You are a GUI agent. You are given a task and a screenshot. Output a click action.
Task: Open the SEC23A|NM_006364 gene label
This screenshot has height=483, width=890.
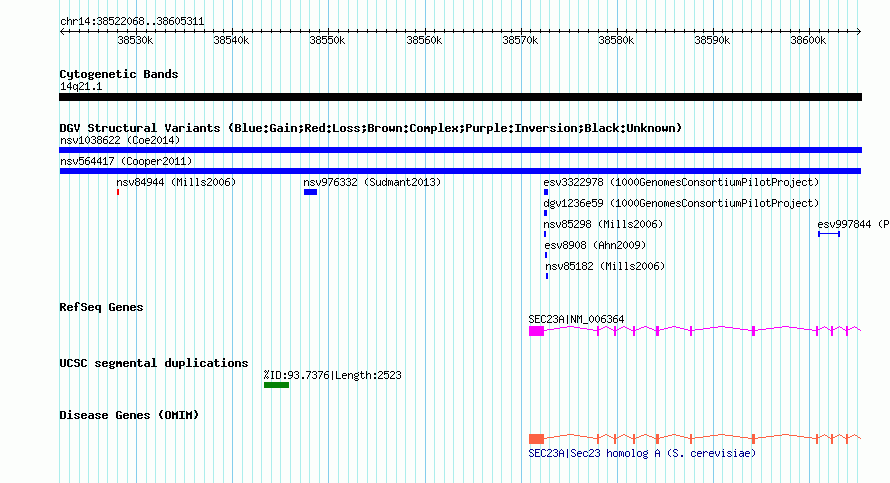pos(576,320)
